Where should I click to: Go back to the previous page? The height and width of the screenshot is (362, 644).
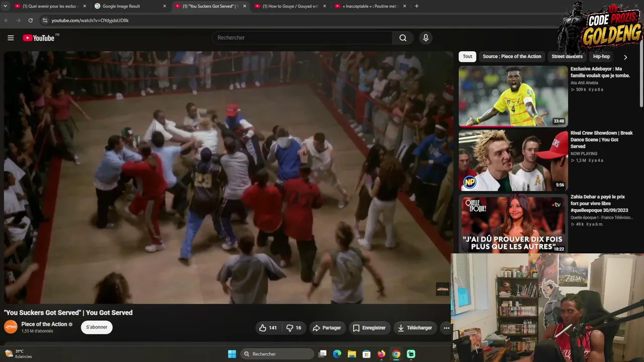click(7, 20)
